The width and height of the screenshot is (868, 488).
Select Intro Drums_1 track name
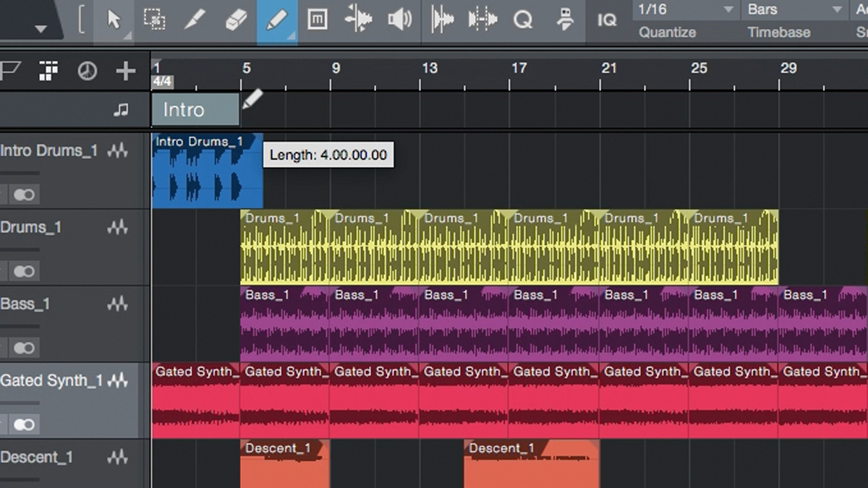tap(49, 150)
